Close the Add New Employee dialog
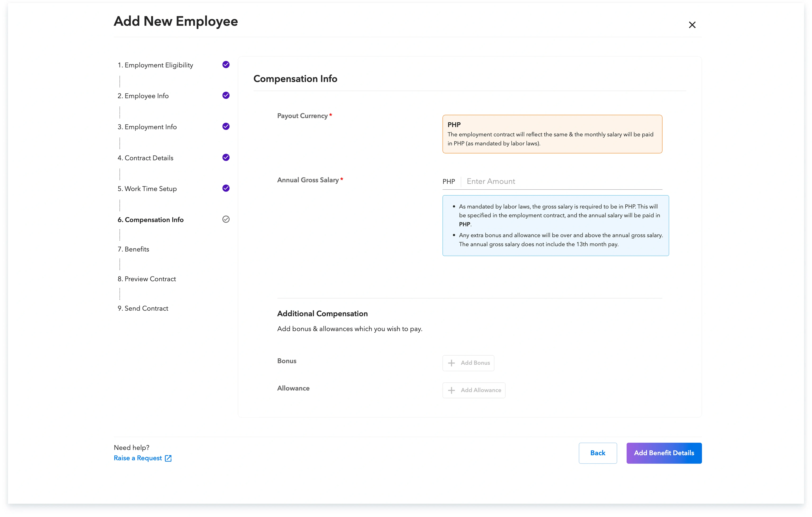 [692, 25]
